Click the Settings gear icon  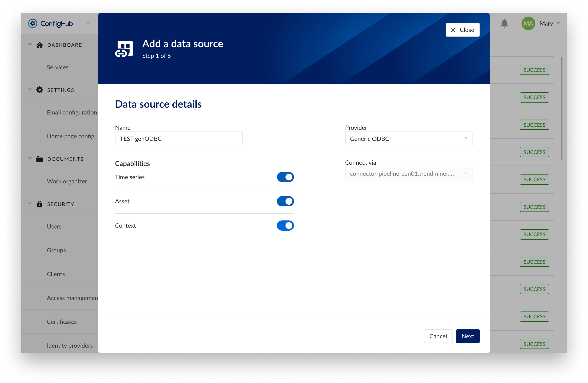40,90
